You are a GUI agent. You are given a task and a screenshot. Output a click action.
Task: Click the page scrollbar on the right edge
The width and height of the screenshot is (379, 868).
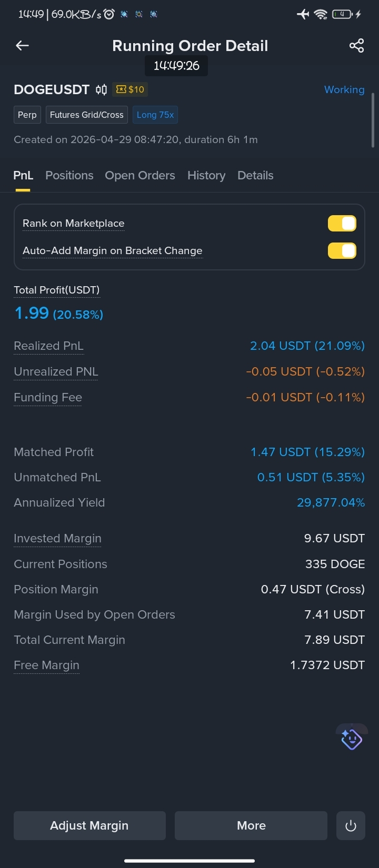tap(373, 120)
